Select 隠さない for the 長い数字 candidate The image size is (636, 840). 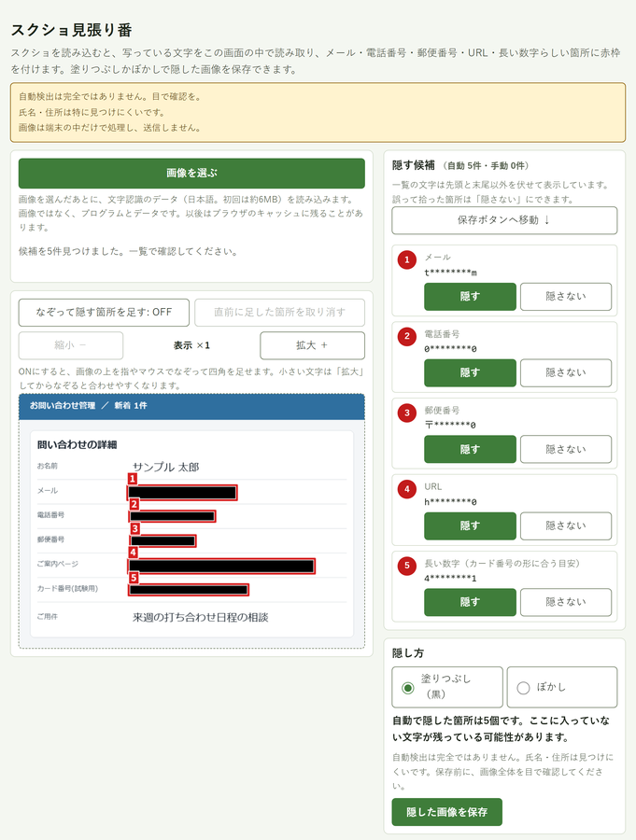(x=566, y=602)
